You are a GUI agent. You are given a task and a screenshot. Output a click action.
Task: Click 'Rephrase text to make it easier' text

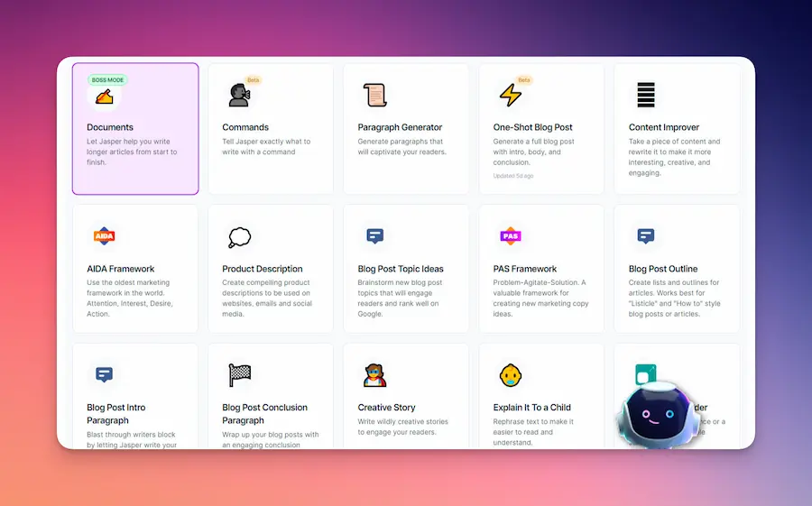coord(533,432)
